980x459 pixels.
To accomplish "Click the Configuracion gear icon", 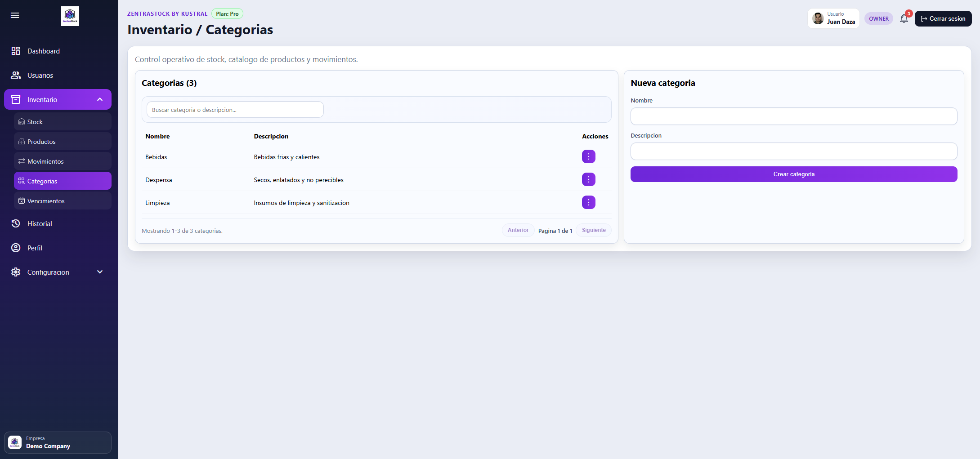I will coord(16,272).
